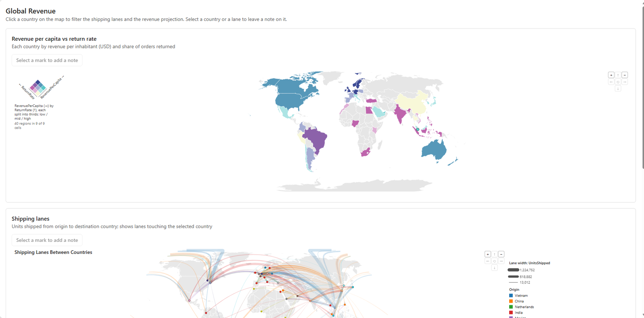Click the '13,012' lane width label
Screen dimensions: 644x318
tap(525, 283)
